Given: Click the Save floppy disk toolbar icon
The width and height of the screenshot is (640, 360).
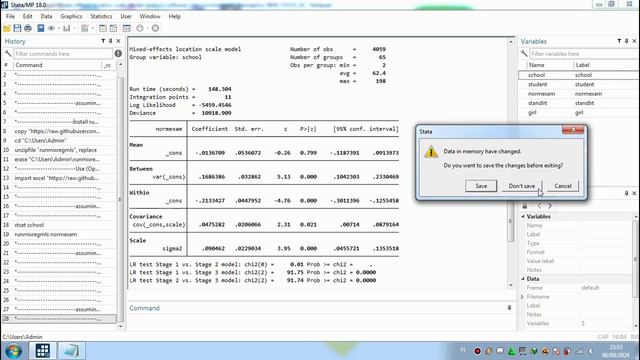Looking at the screenshot, I should (x=17, y=28).
